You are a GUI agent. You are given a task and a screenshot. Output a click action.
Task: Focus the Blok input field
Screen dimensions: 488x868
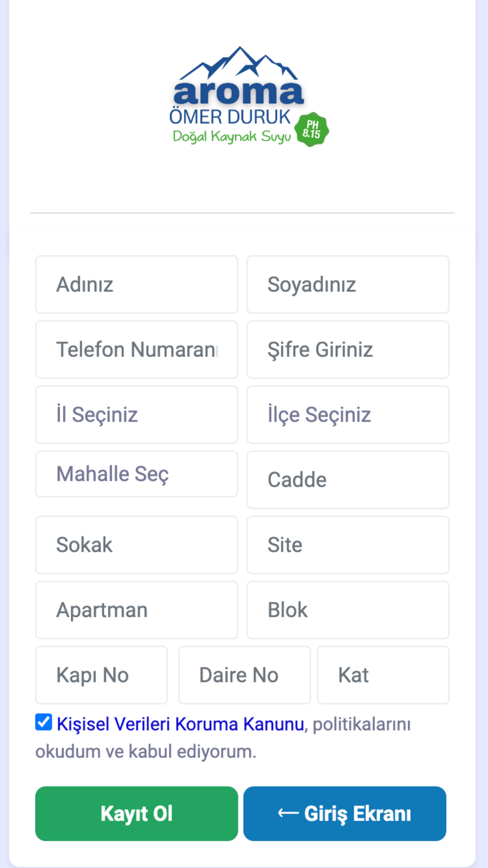347,610
